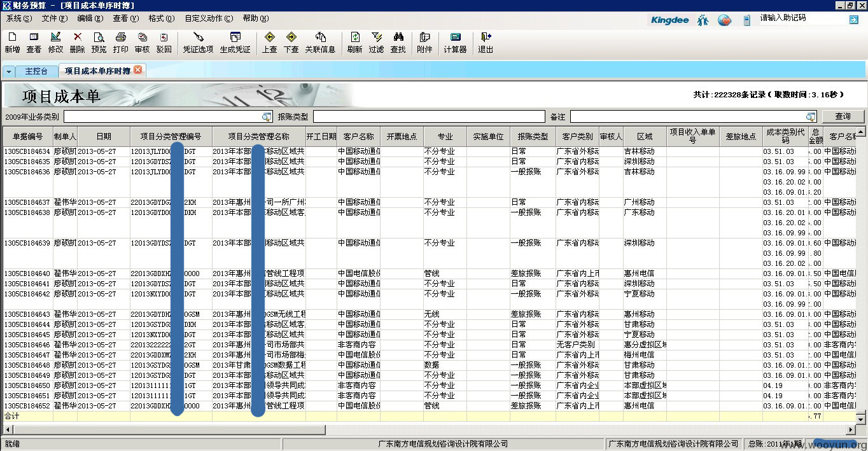
Task: Click the 新增 (New) toolbar icon
Action: [12, 43]
